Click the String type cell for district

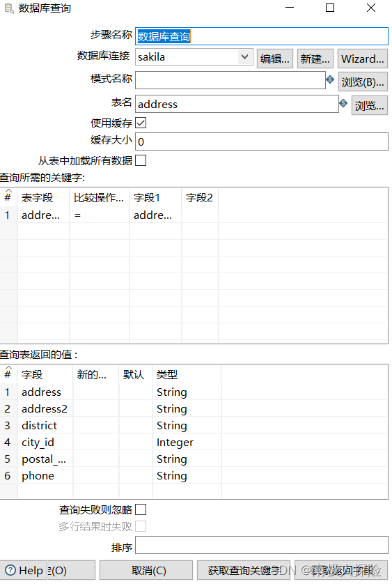[x=187, y=425]
